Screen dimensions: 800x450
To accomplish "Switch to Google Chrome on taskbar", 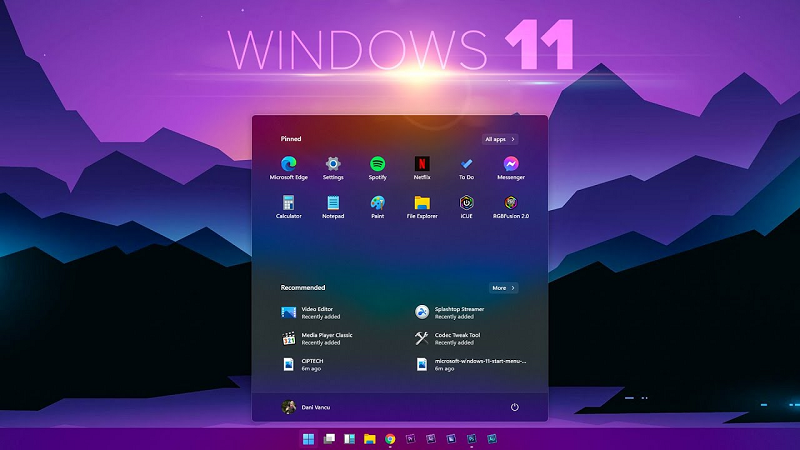I will click(390, 439).
